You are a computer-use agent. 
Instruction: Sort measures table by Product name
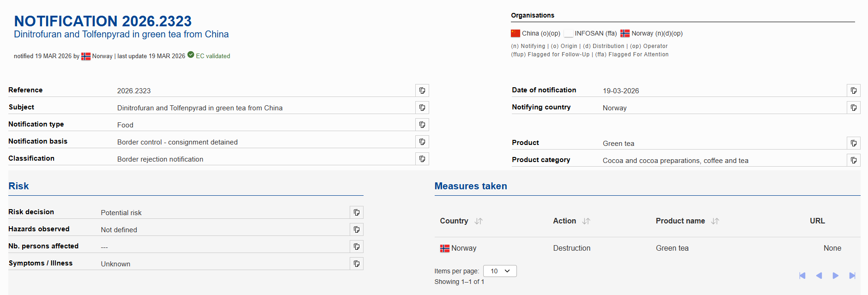(x=715, y=221)
